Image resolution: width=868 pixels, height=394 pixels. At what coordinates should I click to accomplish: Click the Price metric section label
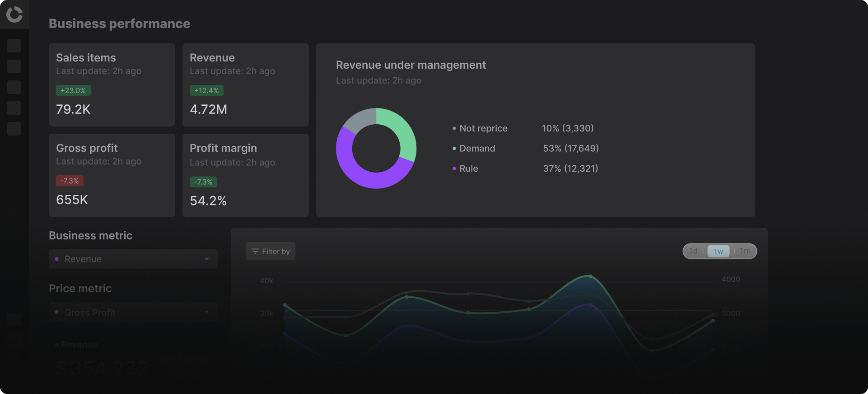(80, 288)
